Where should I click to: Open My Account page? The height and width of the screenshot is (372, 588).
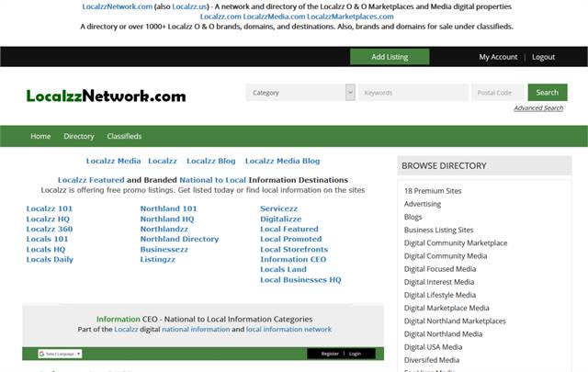(x=498, y=57)
